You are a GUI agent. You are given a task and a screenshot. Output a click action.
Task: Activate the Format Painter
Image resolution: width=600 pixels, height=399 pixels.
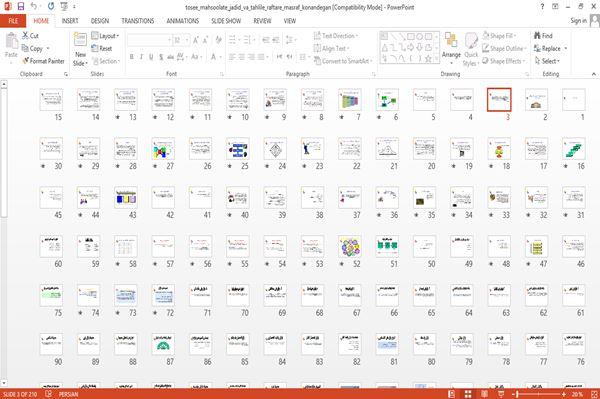[x=43, y=61]
